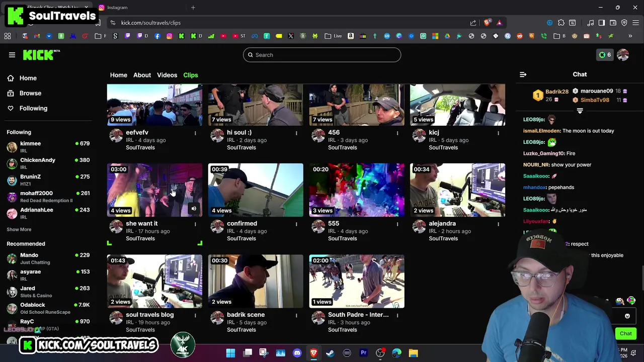Viewport: 644px width, 362px height.
Task: Open Steam from the taskbar
Action: click(330, 353)
